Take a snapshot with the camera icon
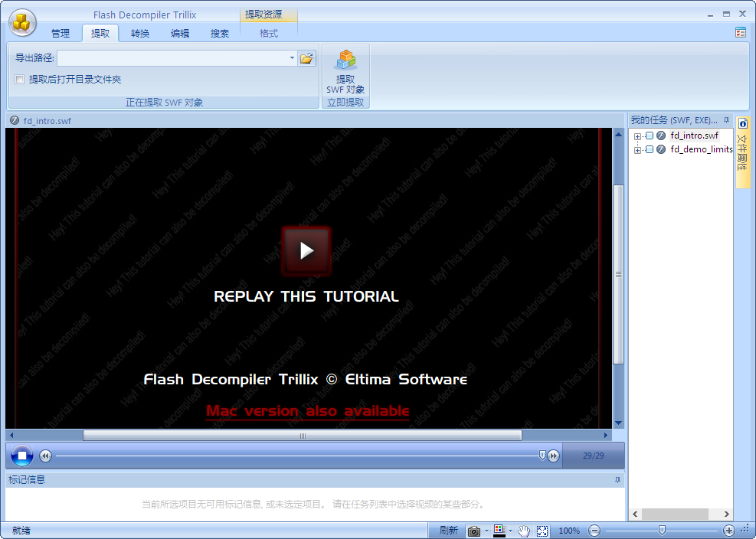The image size is (756, 539). tap(474, 531)
